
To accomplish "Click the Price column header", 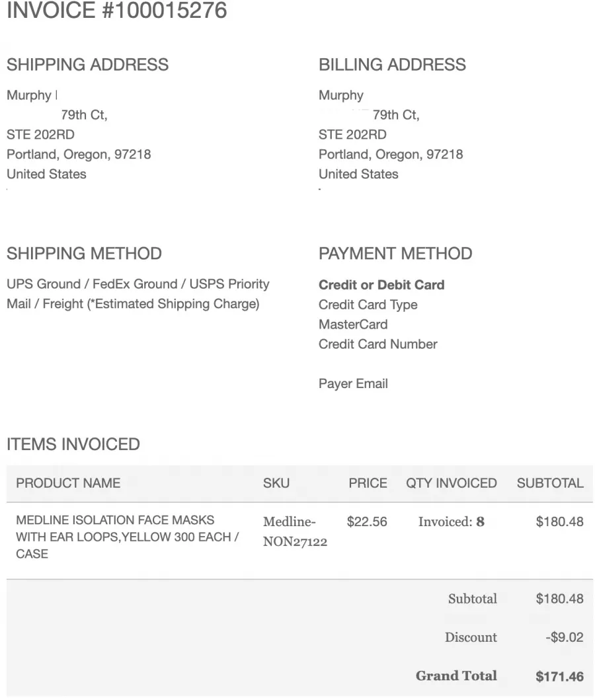I will [368, 483].
